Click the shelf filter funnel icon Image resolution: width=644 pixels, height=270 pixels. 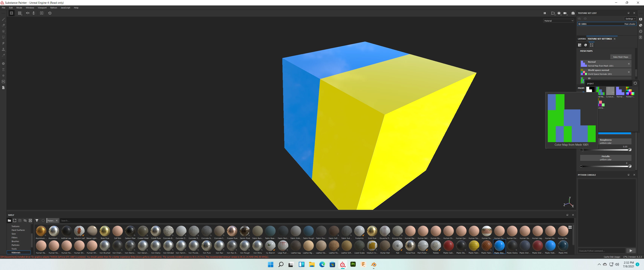[37, 221]
